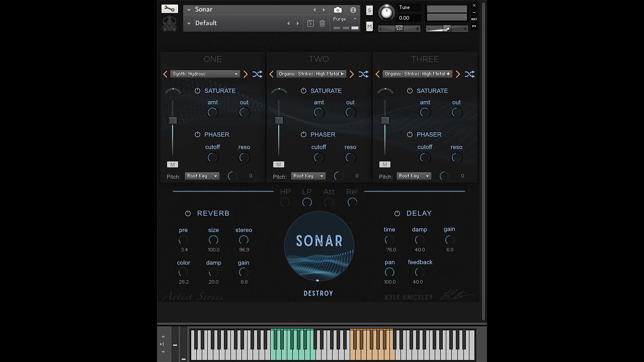Enable the Reverb power button
The height and width of the screenshot is (362, 644).
tap(188, 213)
